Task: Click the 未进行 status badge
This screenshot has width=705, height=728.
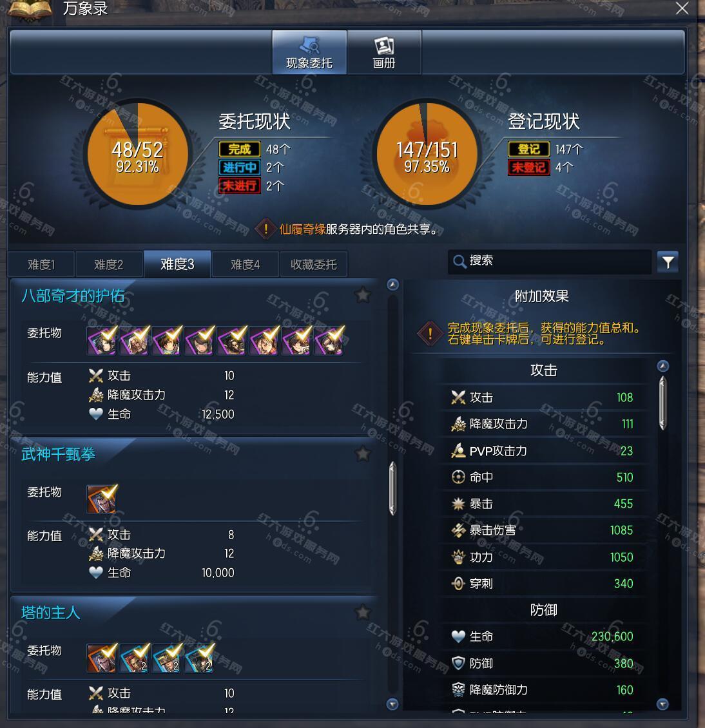Action: point(240,186)
